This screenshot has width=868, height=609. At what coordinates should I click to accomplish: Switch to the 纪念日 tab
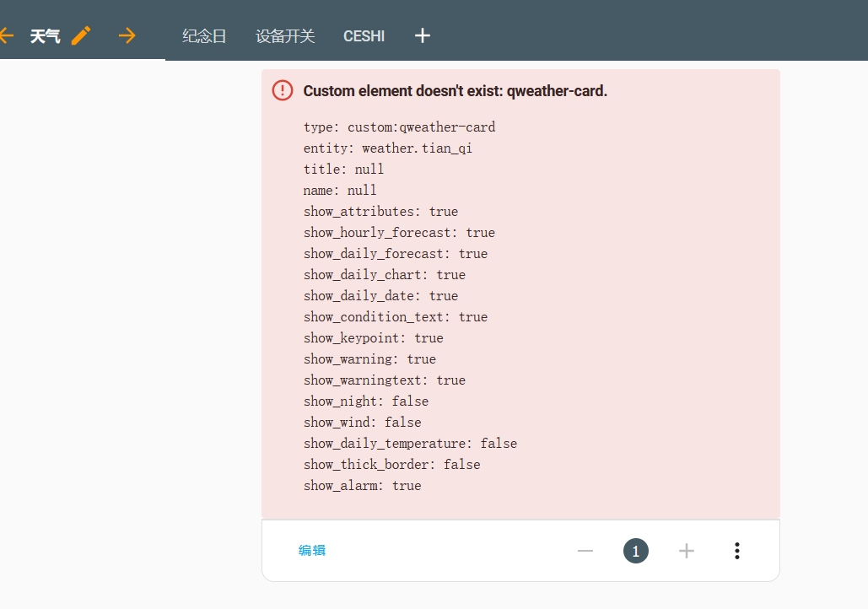(x=204, y=36)
